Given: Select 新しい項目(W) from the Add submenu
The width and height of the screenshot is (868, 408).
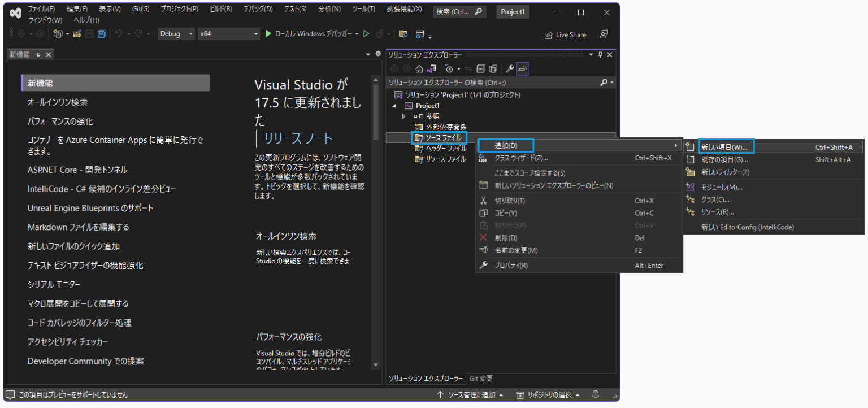Looking at the screenshot, I should 726,146.
